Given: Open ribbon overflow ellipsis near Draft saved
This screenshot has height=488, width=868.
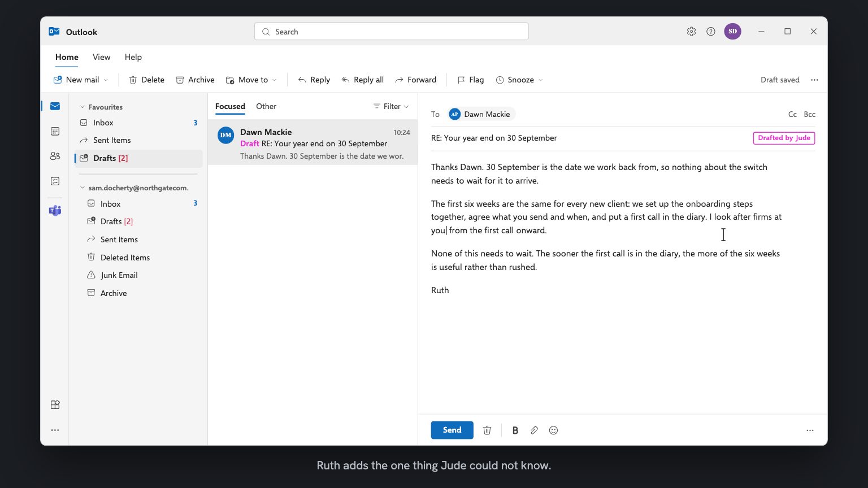Looking at the screenshot, I should 814,80.
